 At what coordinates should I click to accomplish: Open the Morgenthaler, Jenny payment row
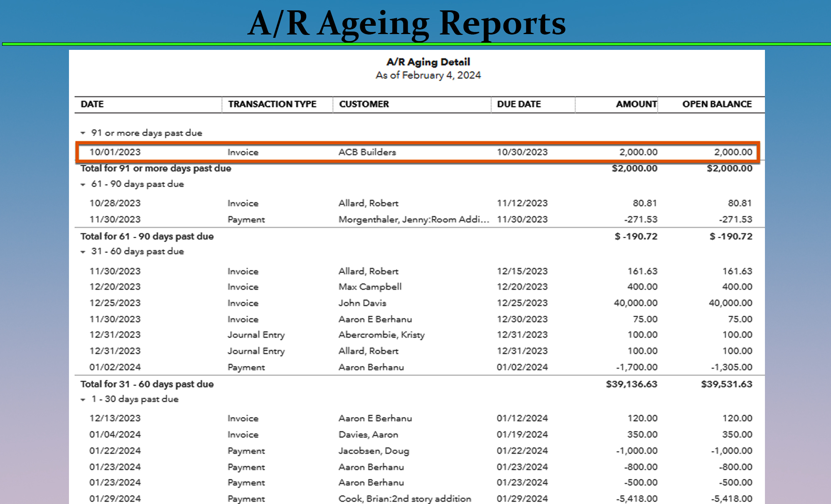(413, 219)
